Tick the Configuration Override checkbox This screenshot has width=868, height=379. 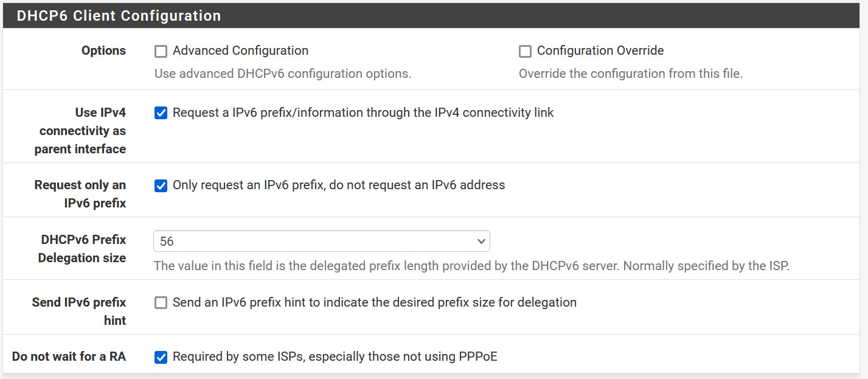pos(525,52)
